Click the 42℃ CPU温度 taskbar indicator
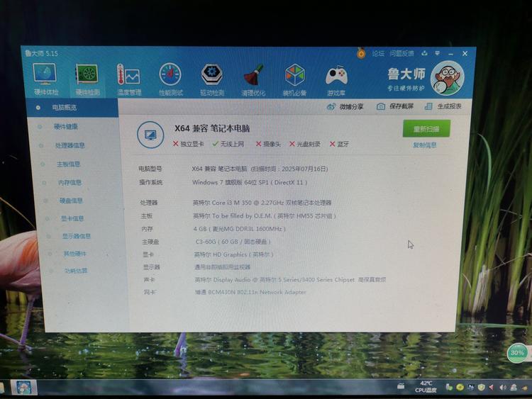The image size is (532, 399). [x=426, y=386]
